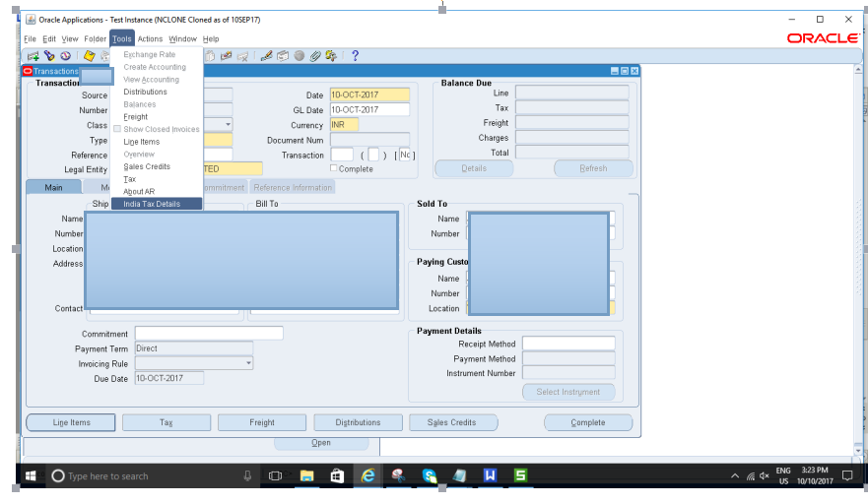Click the Freight button at bottom
Viewport: 868px width, 504px height.
(x=262, y=422)
